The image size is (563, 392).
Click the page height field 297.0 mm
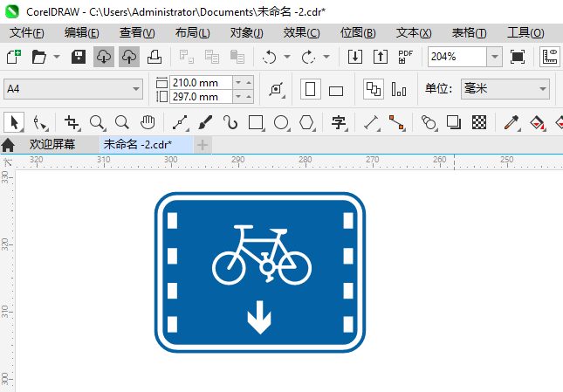point(201,97)
